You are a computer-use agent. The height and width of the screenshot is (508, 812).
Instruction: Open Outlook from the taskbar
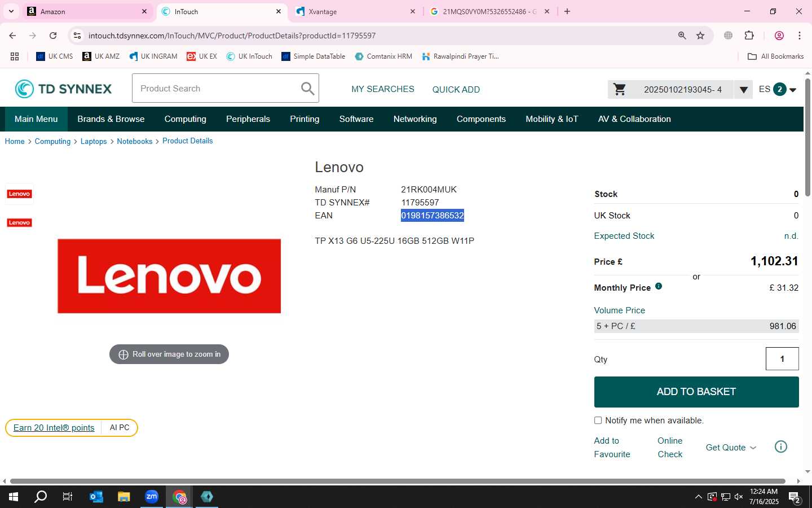pos(96,497)
